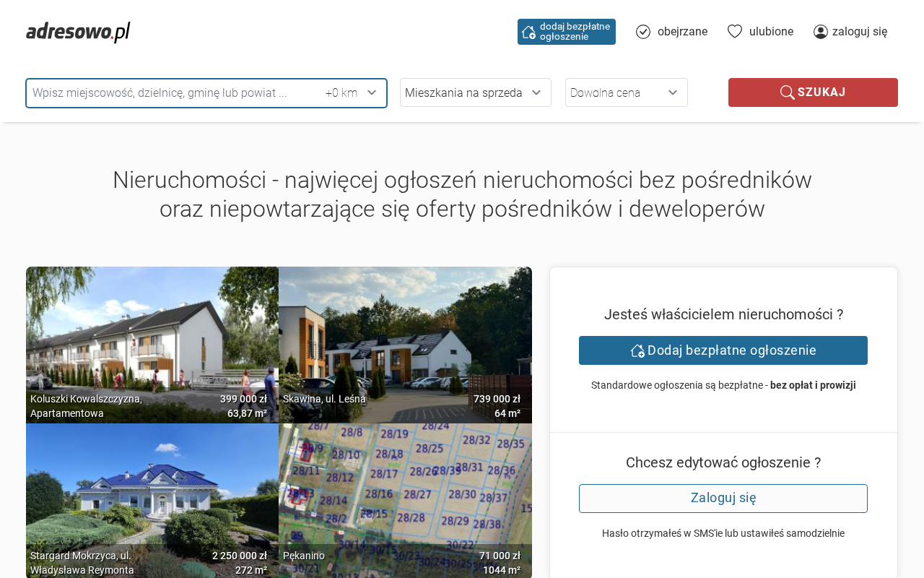Go to ulubione favorites
The width and height of the screenshot is (924, 578).
click(770, 32)
